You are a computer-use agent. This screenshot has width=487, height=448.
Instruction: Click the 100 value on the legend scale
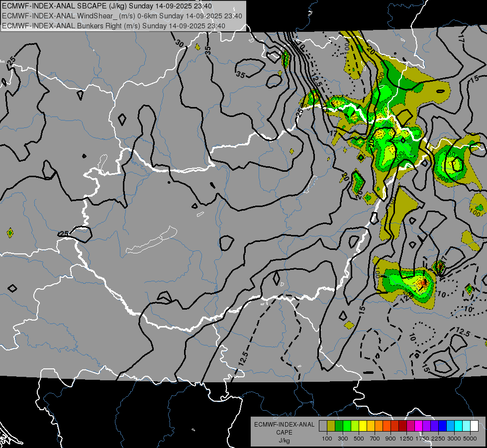click(x=327, y=439)
